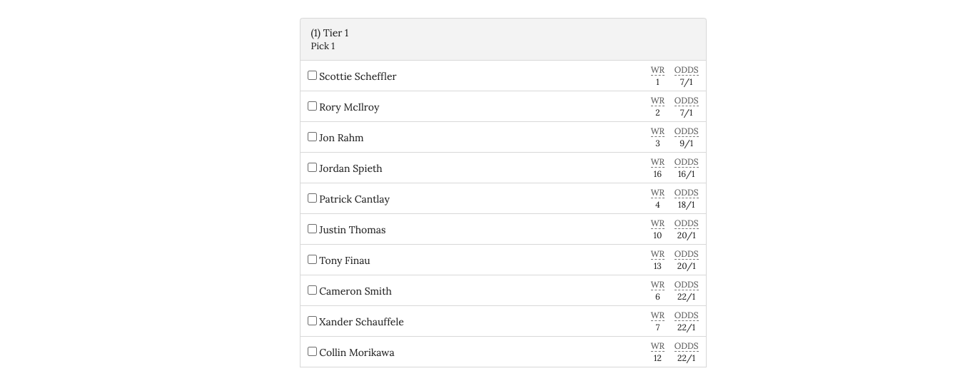Image resolution: width=980 pixels, height=376 pixels.
Task: Click the WR label in Scottie Scheffler's row
Action: coord(657,70)
